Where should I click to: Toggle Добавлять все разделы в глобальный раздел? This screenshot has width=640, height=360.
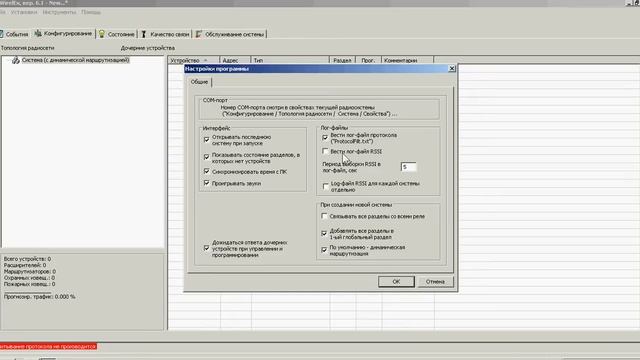pyautogui.click(x=324, y=233)
